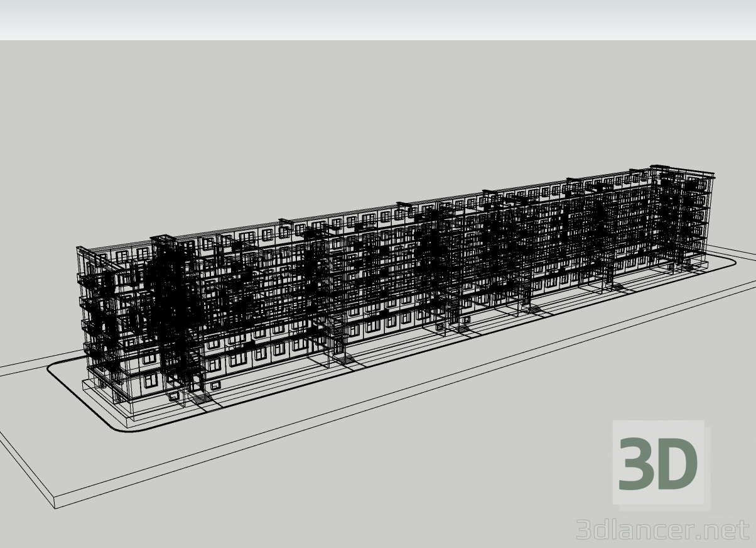Click the empty gray area above the building
Viewport: 756px width, 548px height.
377,113
